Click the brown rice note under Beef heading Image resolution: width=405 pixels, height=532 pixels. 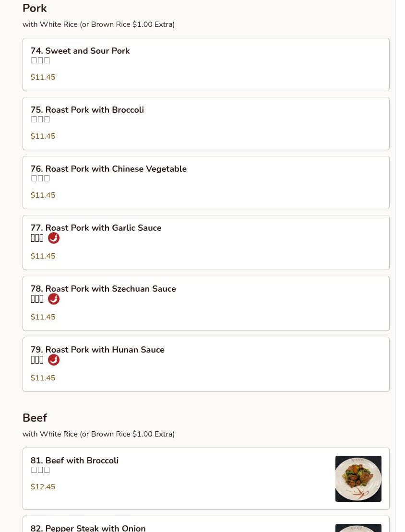tap(98, 434)
